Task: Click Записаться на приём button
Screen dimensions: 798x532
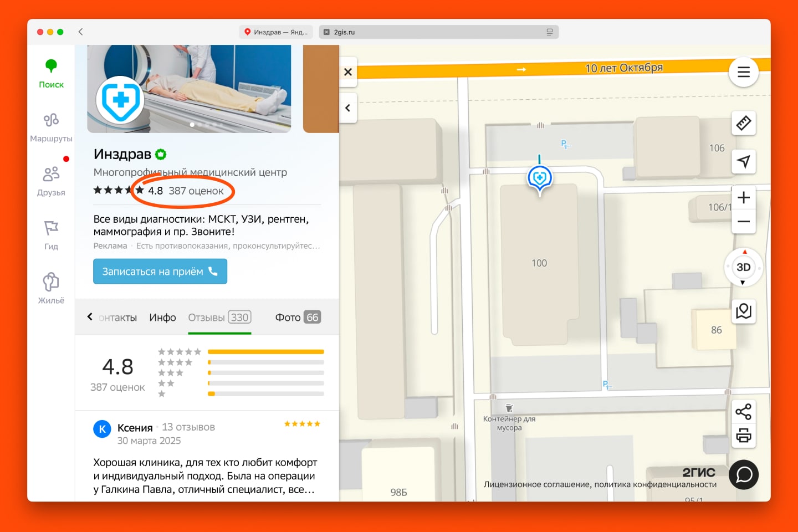Action: (160, 272)
